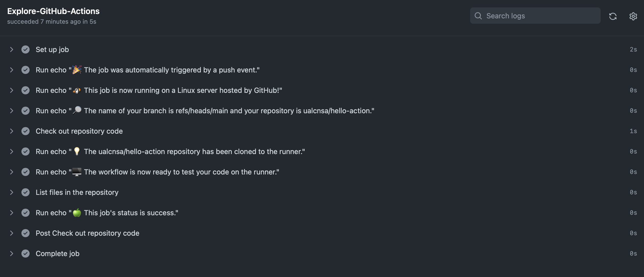This screenshot has height=277, width=644.
Task: Click the 2s duration next to Set up job
Action: coord(633,49)
